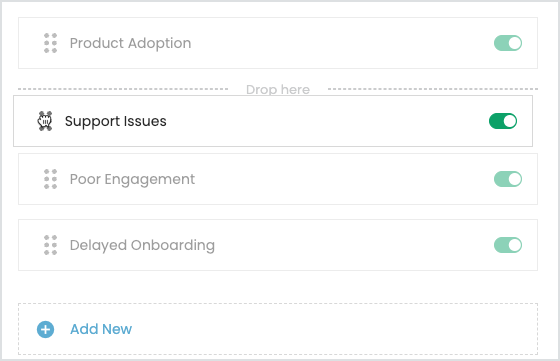The image size is (560, 361).
Task: Disable the Support Issues toggle
Action: pos(503,121)
